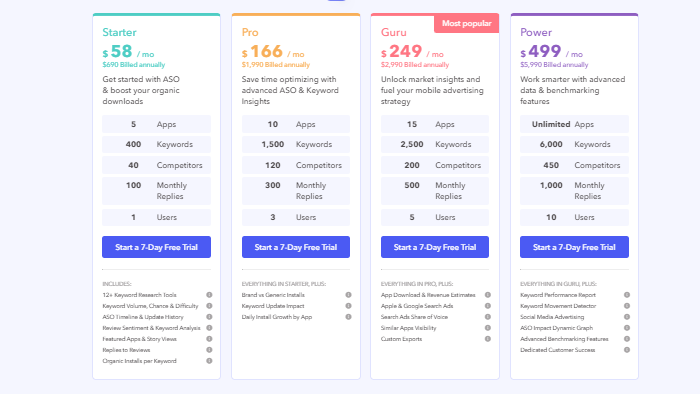Click the Everything in Starter, Plus heading

(283, 284)
